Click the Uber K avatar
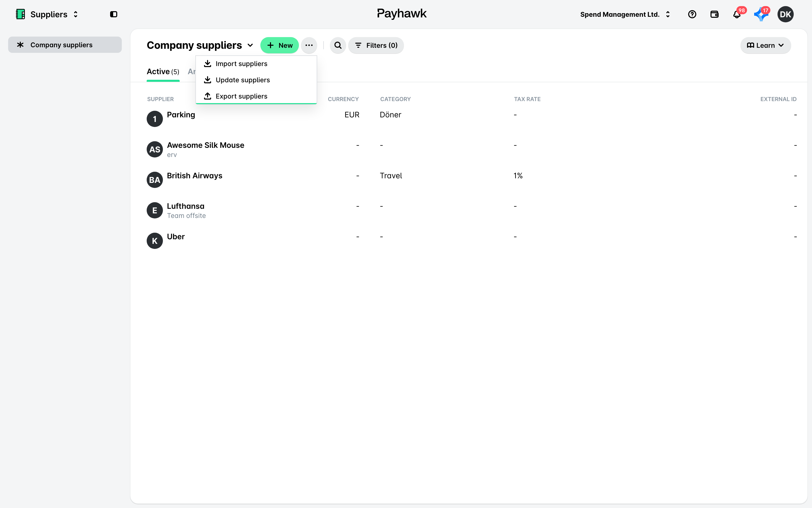812x508 pixels. [155, 241]
